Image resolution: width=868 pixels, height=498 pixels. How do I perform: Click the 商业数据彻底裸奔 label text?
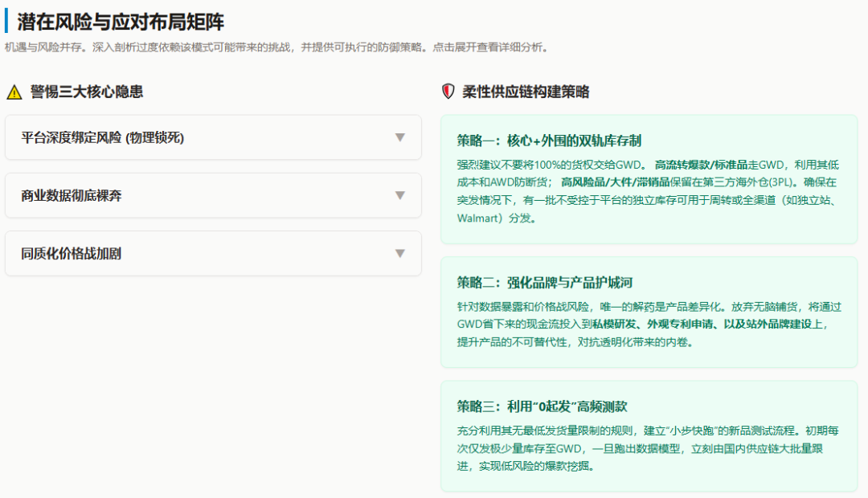click(72, 196)
